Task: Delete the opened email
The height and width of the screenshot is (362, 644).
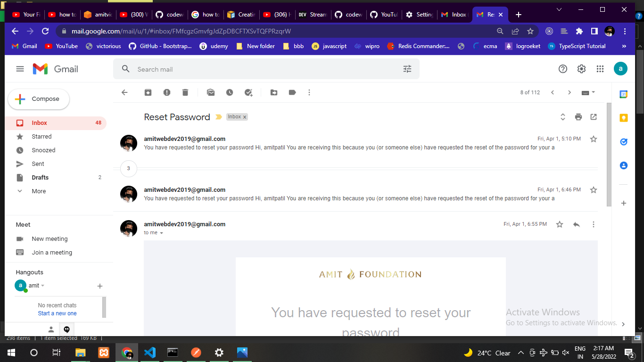Action: point(185,92)
